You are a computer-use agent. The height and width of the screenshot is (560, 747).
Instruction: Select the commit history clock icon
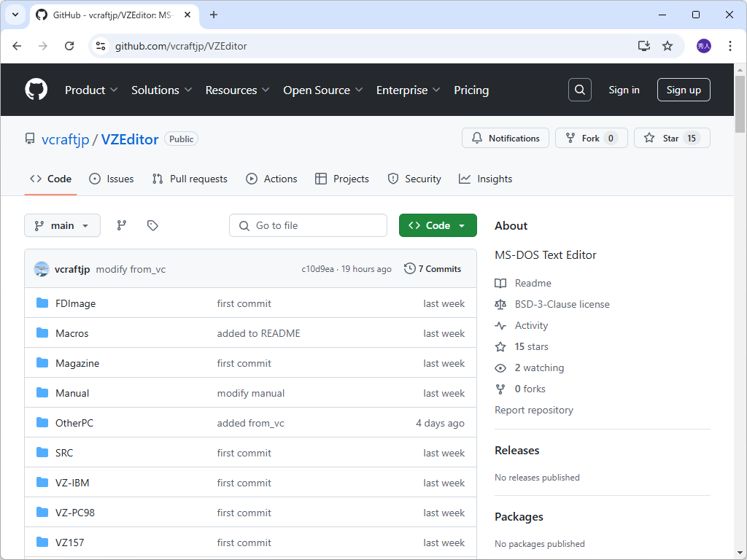(x=409, y=268)
